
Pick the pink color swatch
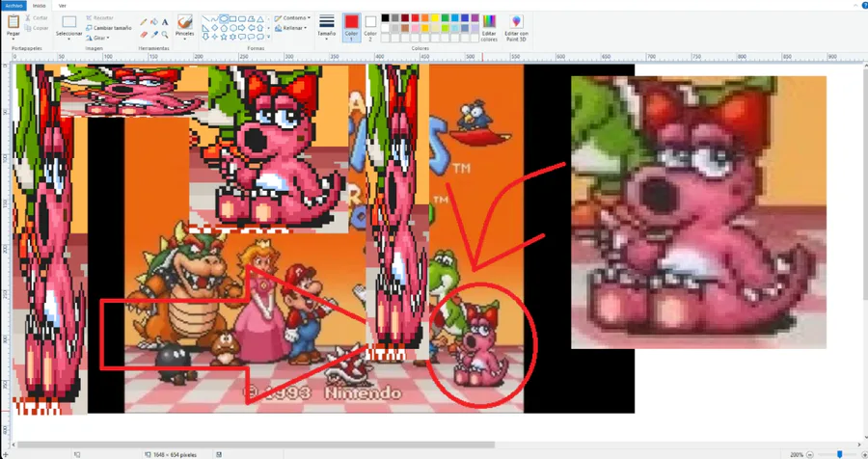(x=415, y=28)
